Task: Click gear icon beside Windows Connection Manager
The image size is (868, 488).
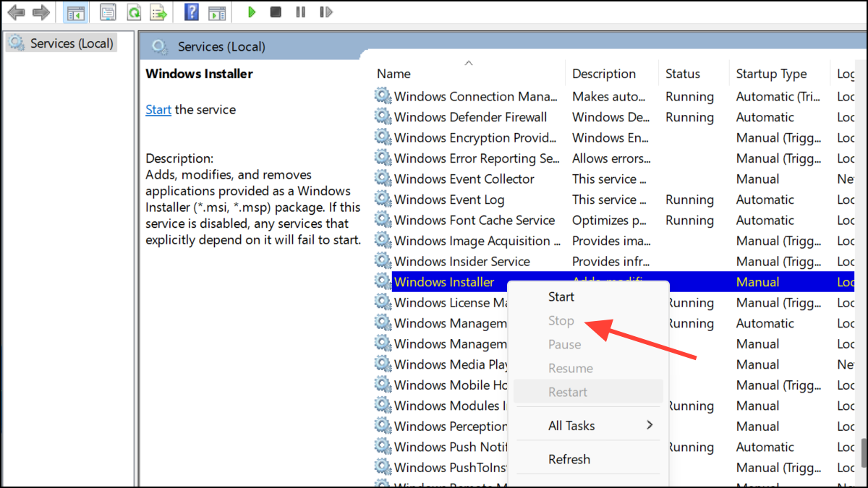Action: coord(383,96)
